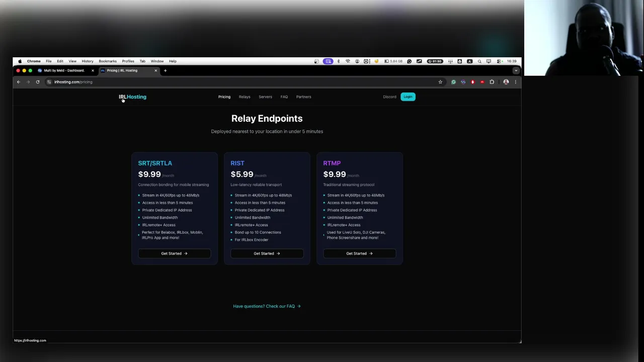Close the Multi by Meld tab
The image size is (644, 362).
pyautogui.click(x=93, y=70)
